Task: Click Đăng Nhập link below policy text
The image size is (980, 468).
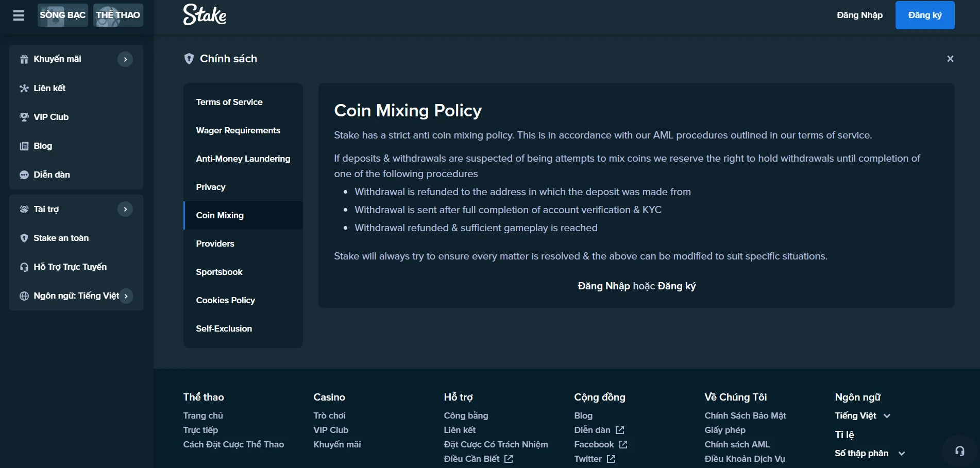Action: [x=604, y=286]
